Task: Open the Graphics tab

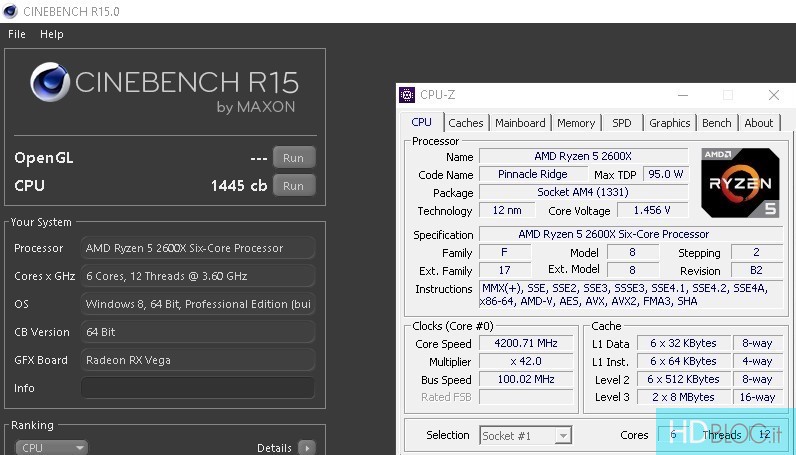Action: click(x=669, y=123)
